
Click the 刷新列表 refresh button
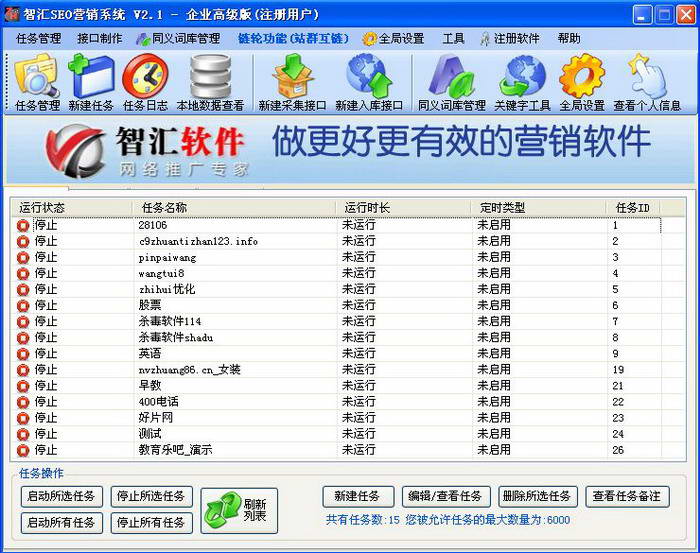(239, 511)
